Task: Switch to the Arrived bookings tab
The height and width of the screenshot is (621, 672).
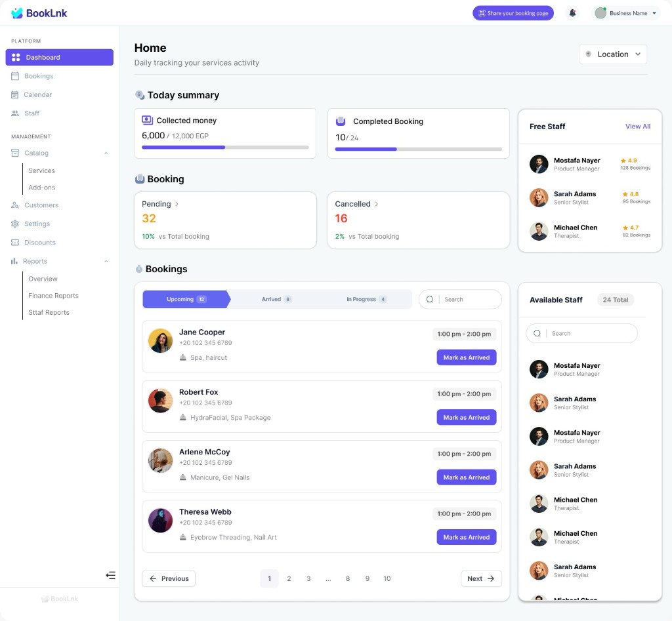Action: tap(276, 300)
